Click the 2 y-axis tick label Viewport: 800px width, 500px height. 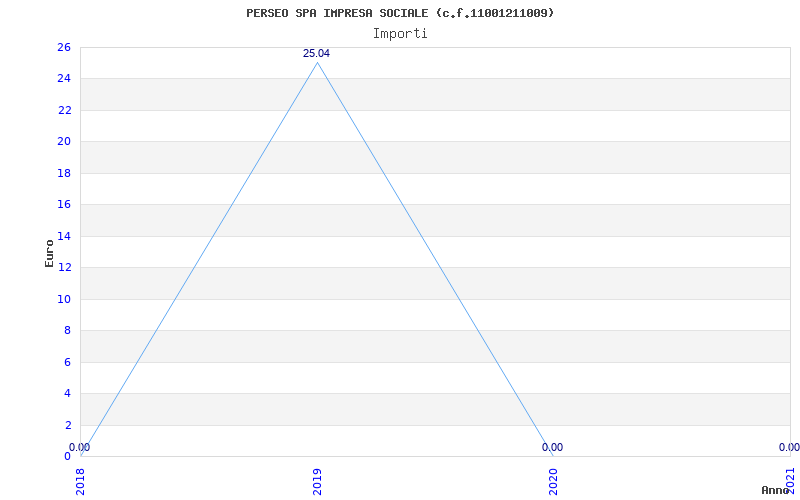point(67,425)
